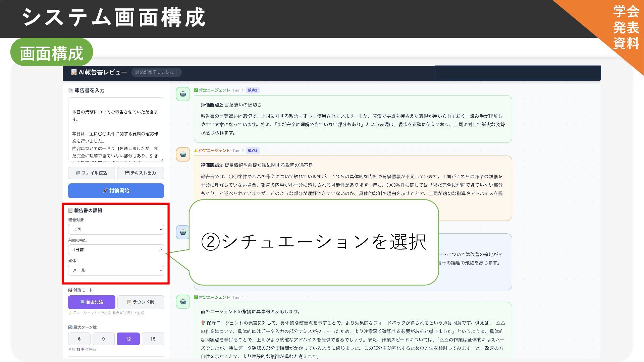Image resolution: width=644 pixels, height=362 pixels.
Task: Click the ファイル読込 button
Action: (x=92, y=173)
